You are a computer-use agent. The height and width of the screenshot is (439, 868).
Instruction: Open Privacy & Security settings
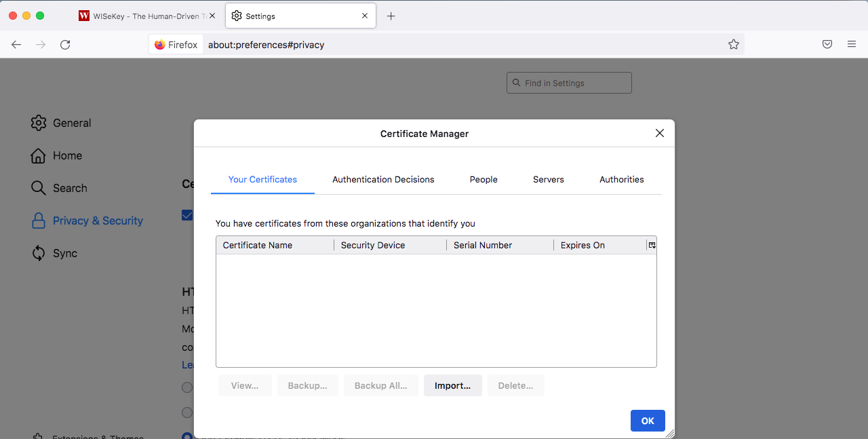(x=87, y=221)
